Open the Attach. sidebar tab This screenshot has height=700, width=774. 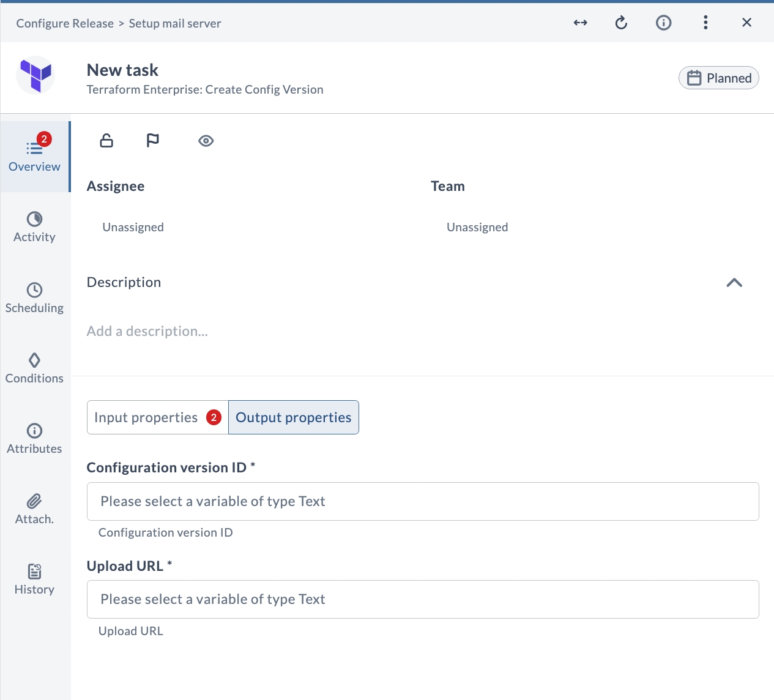(x=35, y=509)
